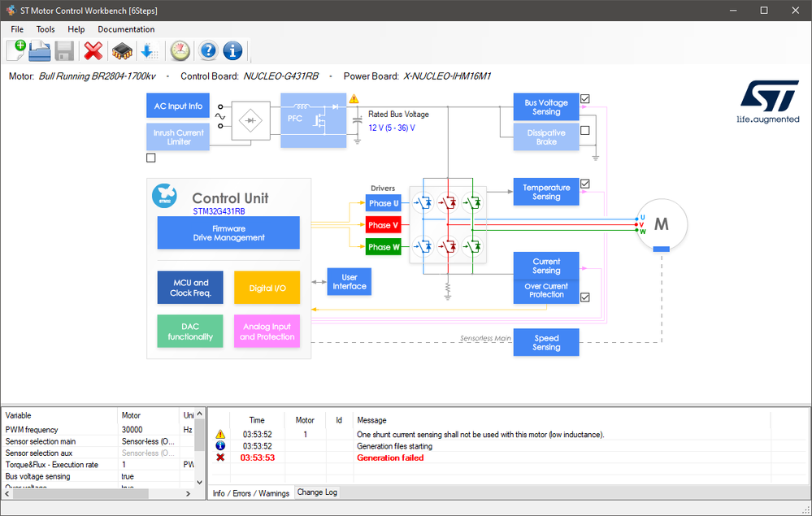
Task: Open the DAC functionality block
Action: coord(190,332)
